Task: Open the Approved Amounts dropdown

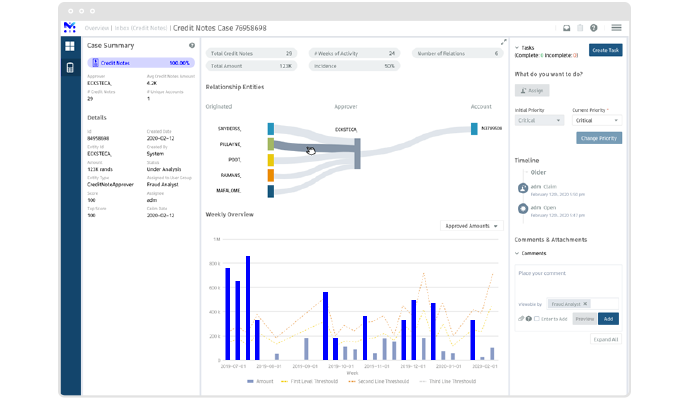Action: [x=471, y=226]
